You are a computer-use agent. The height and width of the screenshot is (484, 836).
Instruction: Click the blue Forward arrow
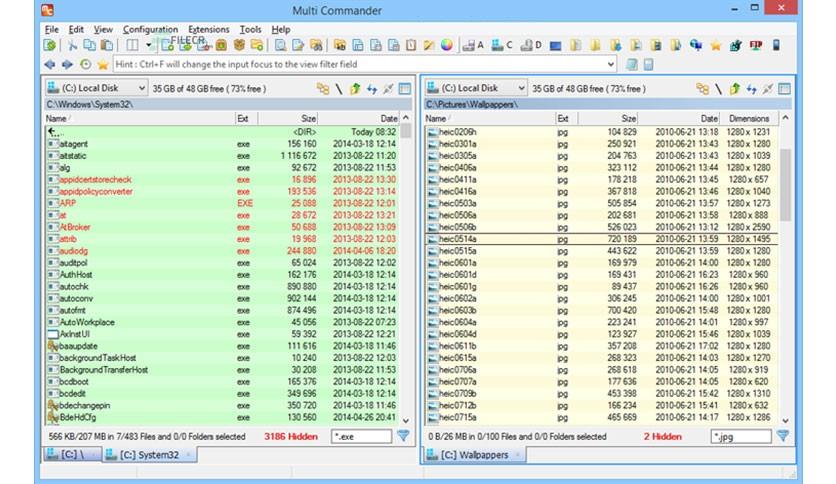click(x=67, y=64)
